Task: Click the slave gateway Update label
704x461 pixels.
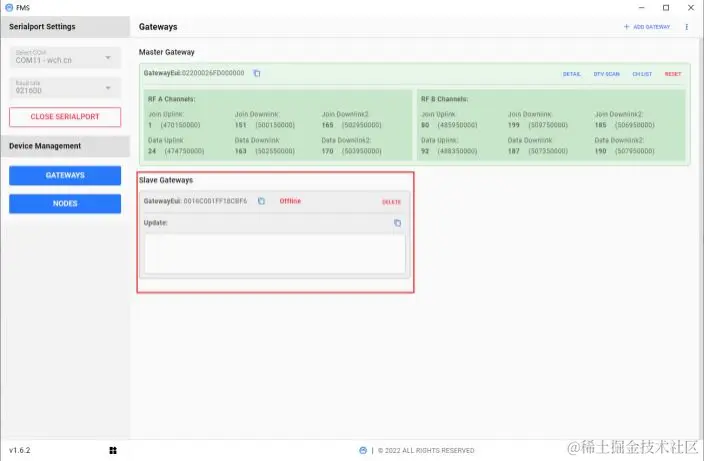Action: coord(155,223)
